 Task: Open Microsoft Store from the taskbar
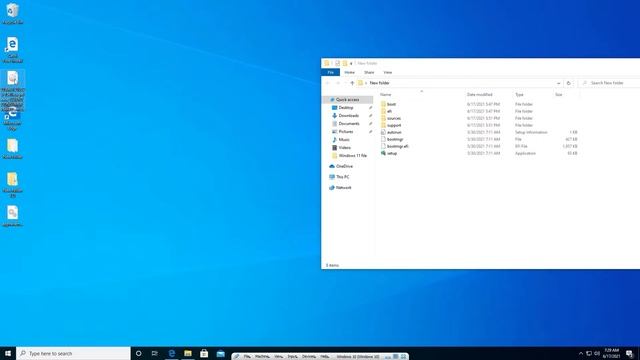204,353
